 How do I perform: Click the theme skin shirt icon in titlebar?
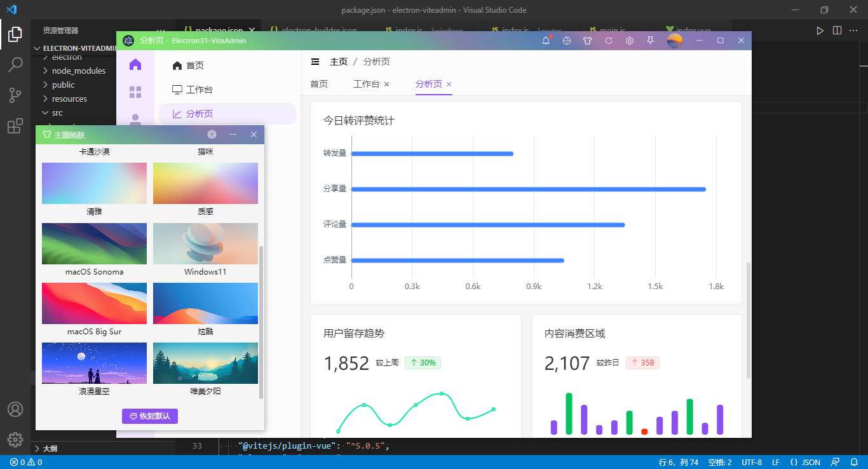(x=587, y=40)
